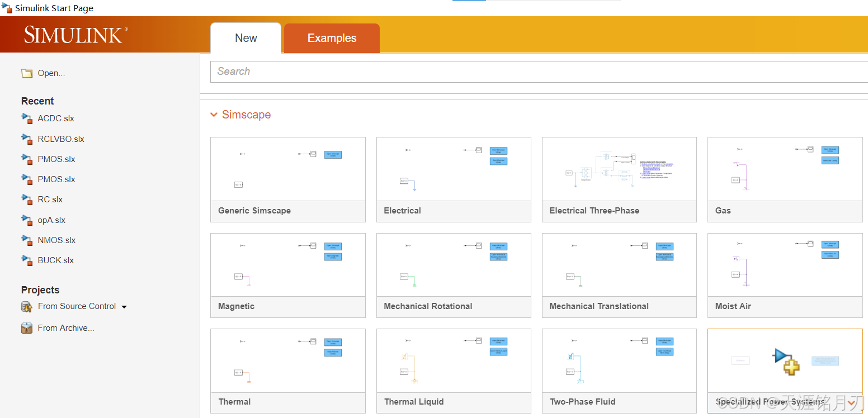Open recent file NMOS.slx
Image resolution: width=868 pixels, height=418 pixels.
point(56,240)
